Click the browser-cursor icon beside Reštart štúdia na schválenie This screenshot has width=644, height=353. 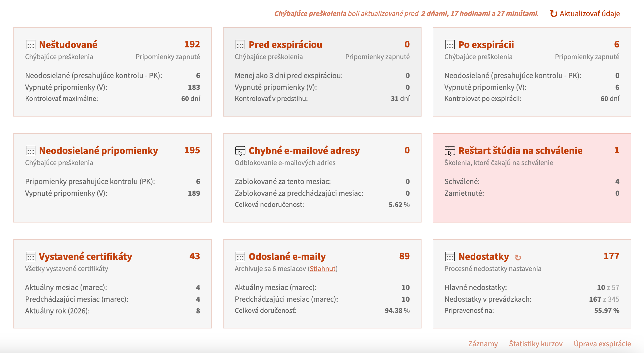tap(450, 151)
